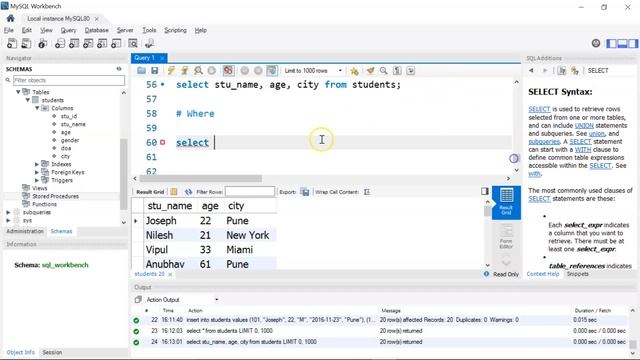This screenshot has width=640, height=360.
Task: Click the search table data icon
Action: 133,43
